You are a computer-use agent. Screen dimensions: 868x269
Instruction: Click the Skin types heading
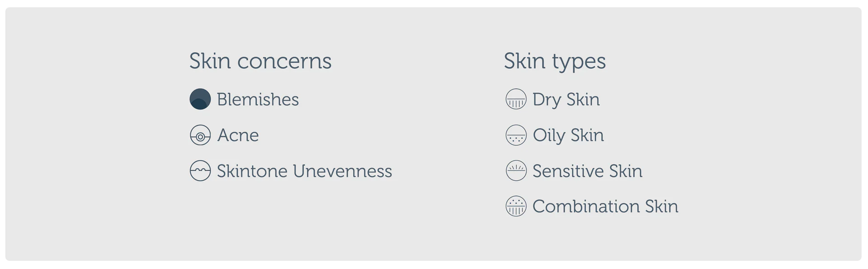click(555, 61)
